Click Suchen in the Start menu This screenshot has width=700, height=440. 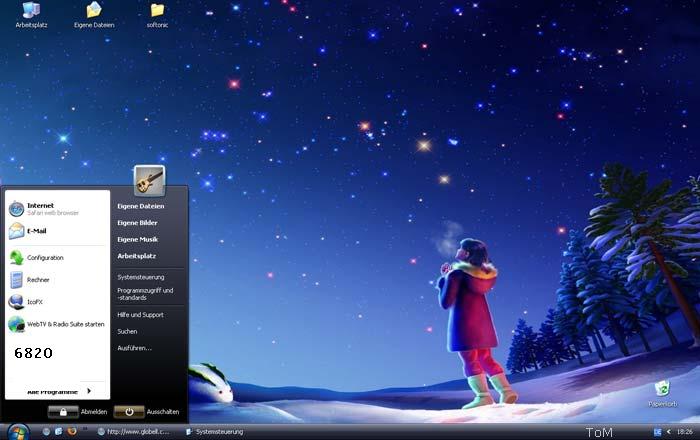(127, 331)
